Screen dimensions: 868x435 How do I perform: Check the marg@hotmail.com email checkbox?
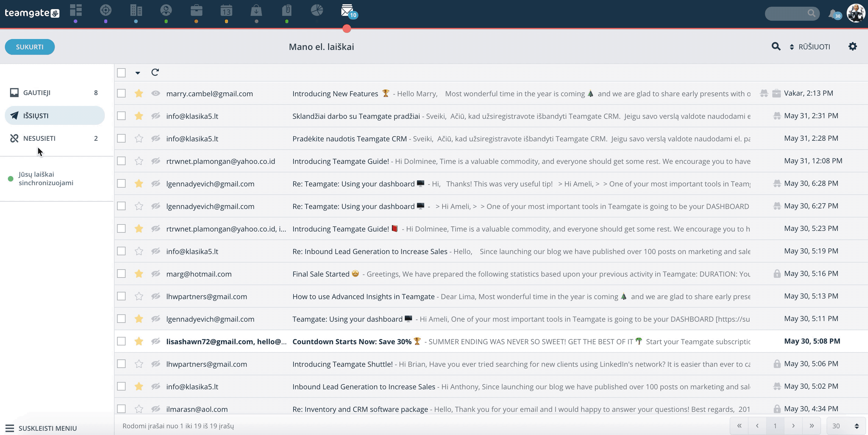tap(121, 274)
